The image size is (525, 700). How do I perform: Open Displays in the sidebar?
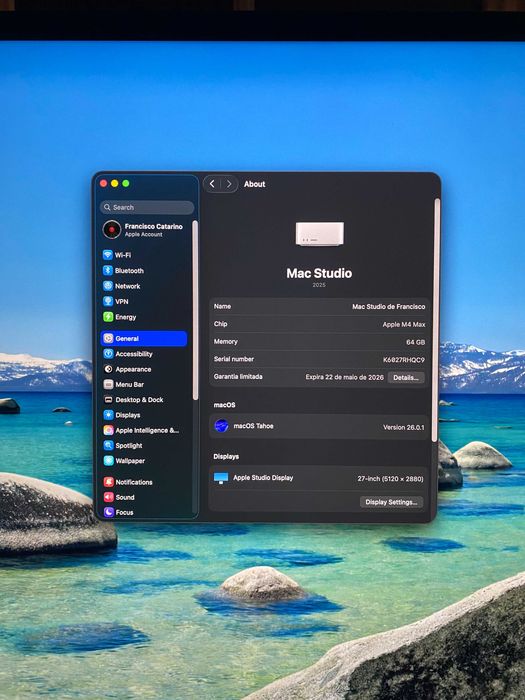coord(122,415)
